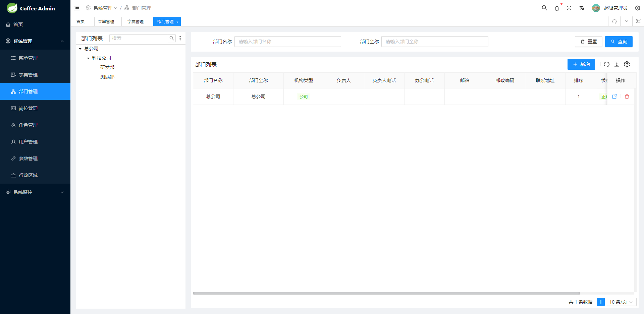Screen dimensions: 644x314
Task: Collapse the 总公司 tree node
Action: tap(80, 49)
